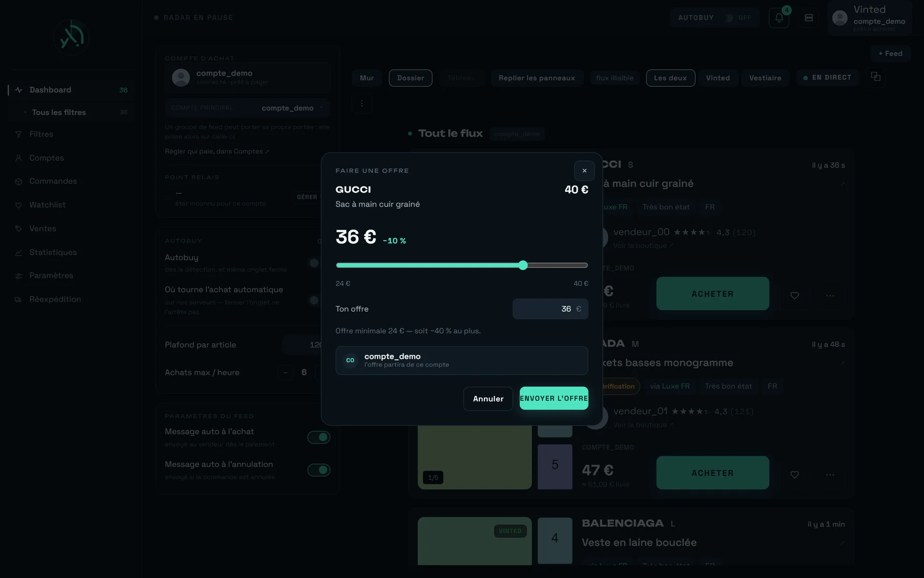This screenshot has width=924, height=578.
Task: Click the Réexpédition truck icon in sidebar
Action: coord(19,300)
